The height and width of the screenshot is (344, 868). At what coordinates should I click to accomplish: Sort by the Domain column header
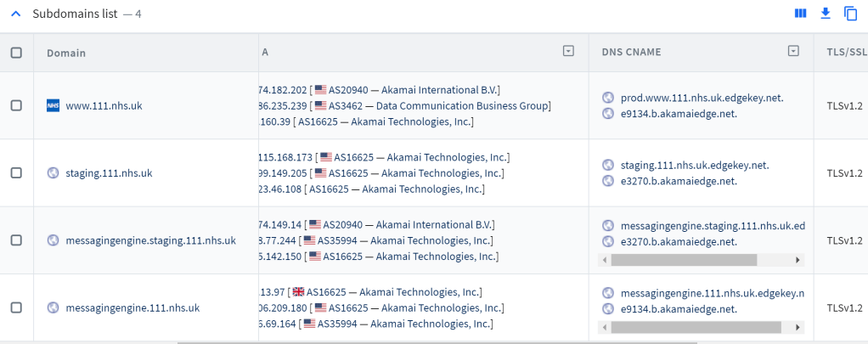pos(66,53)
